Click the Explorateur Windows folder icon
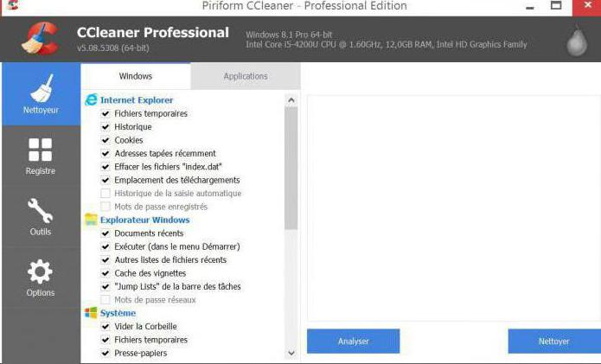601x364 pixels. (91, 220)
